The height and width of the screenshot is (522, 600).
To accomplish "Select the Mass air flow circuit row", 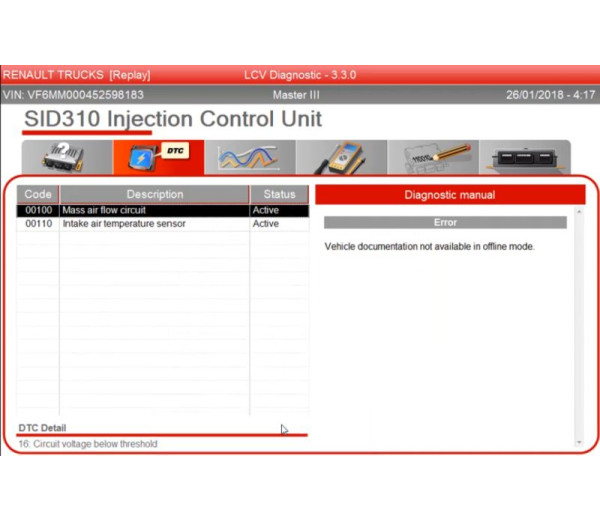I will pyautogui.click(x=154, y=211).
